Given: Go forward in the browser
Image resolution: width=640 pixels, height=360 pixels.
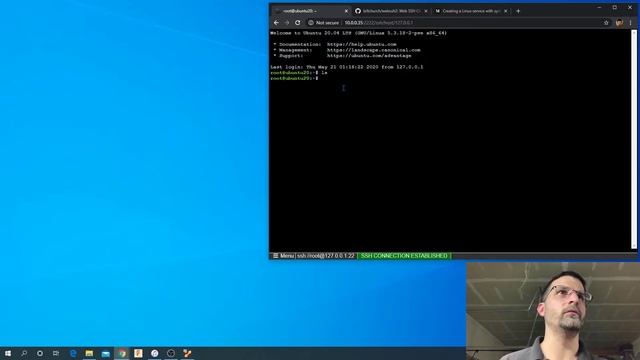Looking at the screenshot, I should tap(287, 23).
